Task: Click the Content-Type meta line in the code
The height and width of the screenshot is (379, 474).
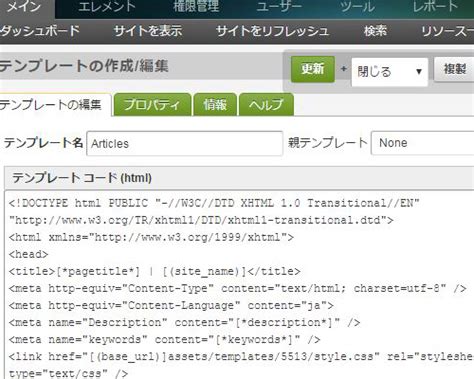Action: tap(237, 288)
